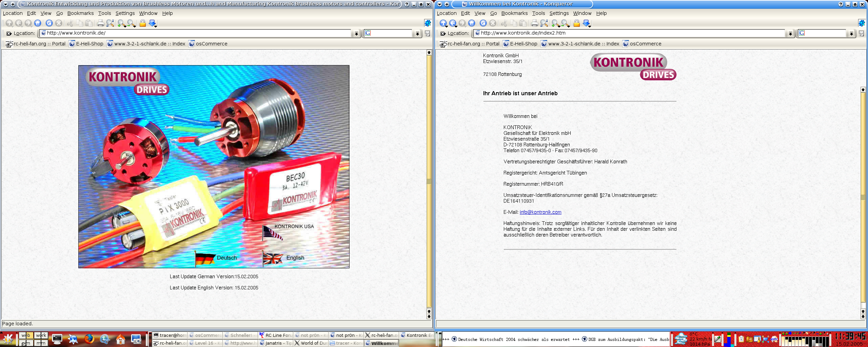Switch to the 'web' virtual desktop
The width and height of the screenshot is (868, 347).
pos(26,335)
